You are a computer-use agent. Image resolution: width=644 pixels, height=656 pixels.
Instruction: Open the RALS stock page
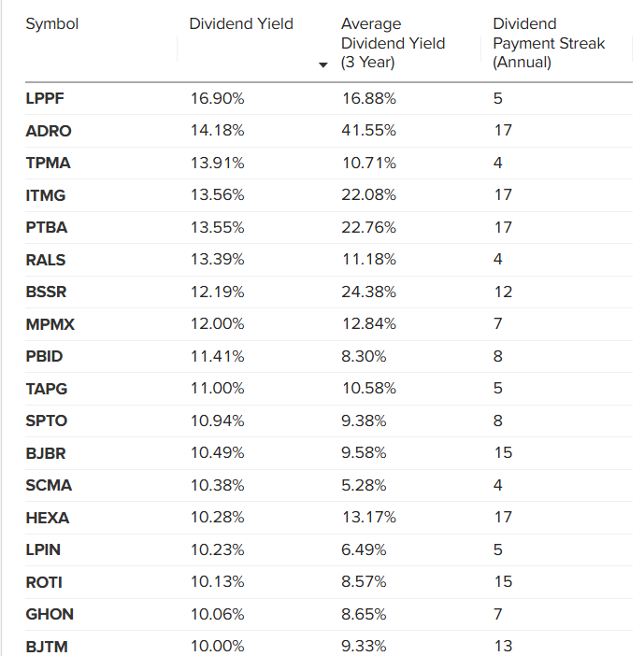[x=46, y=260]
